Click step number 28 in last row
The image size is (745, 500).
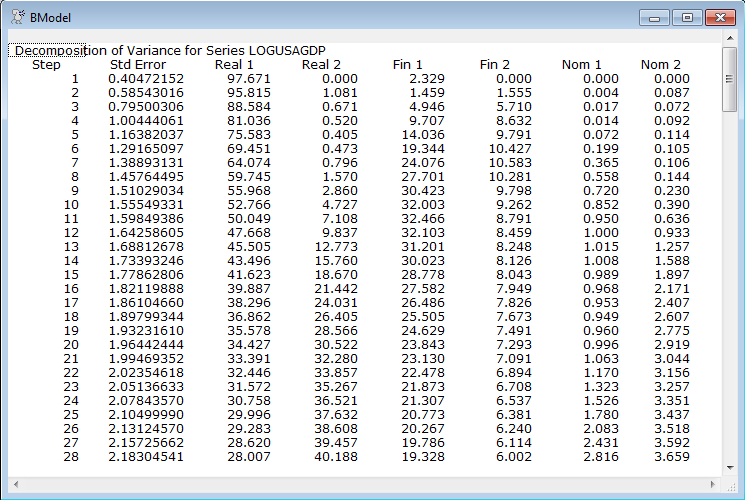pyautogui.click(x=70, y=457)
